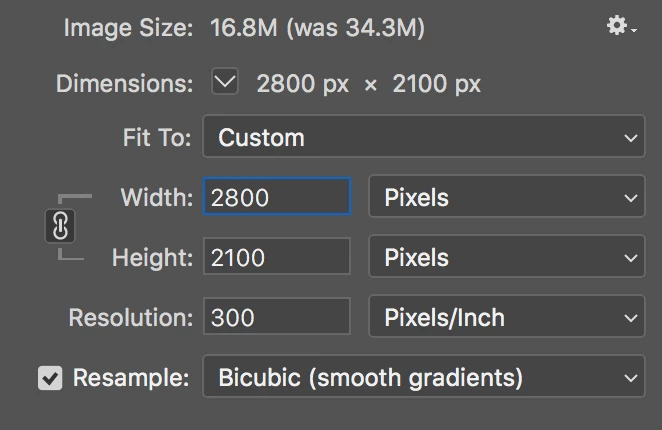This screenshot has height=430, width=662.
Task: Open the Width units Pixels dropdown
Action: click(507, 196)
